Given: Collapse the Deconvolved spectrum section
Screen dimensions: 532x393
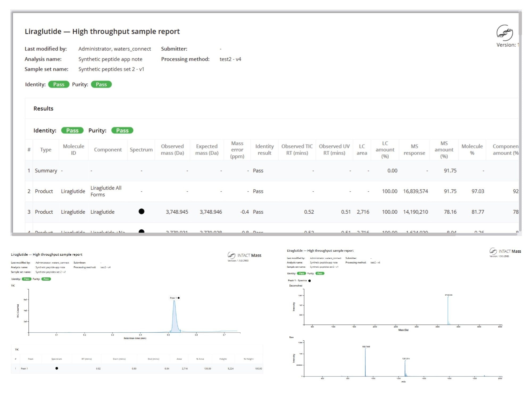Looking at the screenshot, I should pos(295,285).
